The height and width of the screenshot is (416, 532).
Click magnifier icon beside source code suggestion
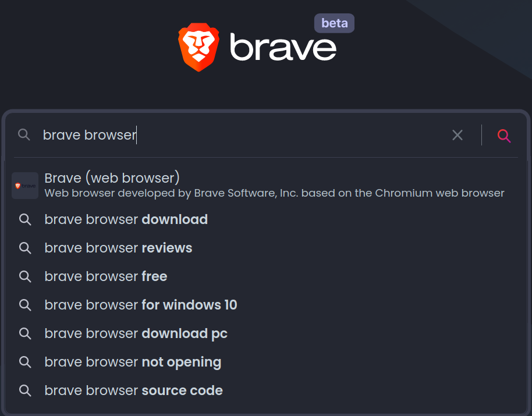(x=25, y=390)
